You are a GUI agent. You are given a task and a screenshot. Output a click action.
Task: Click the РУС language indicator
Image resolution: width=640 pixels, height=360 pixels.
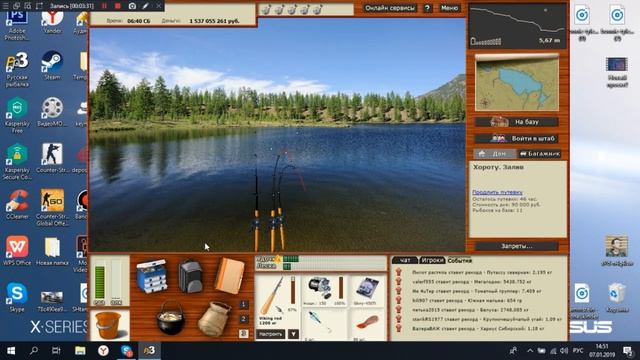click(578, 351)
